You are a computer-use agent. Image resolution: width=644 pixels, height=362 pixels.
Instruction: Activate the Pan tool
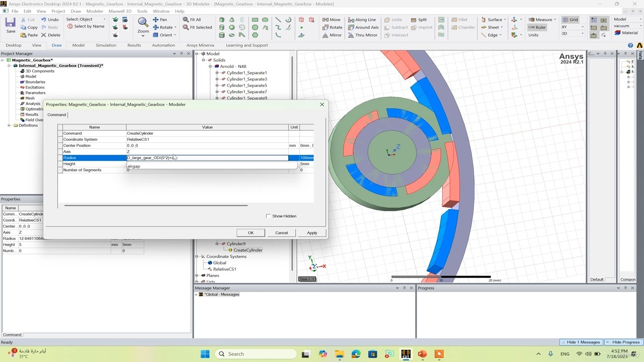coord(160,20)
